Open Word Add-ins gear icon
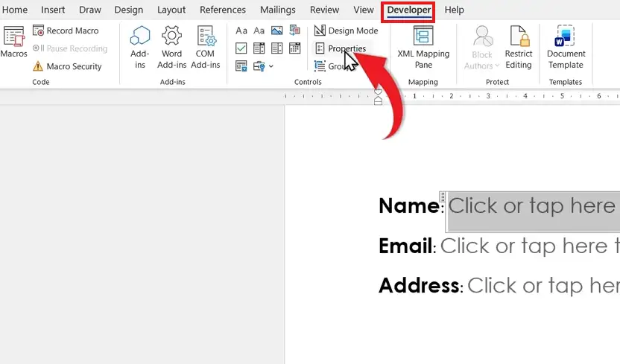This screenshot has height=364, width=620. click(171, 36)
